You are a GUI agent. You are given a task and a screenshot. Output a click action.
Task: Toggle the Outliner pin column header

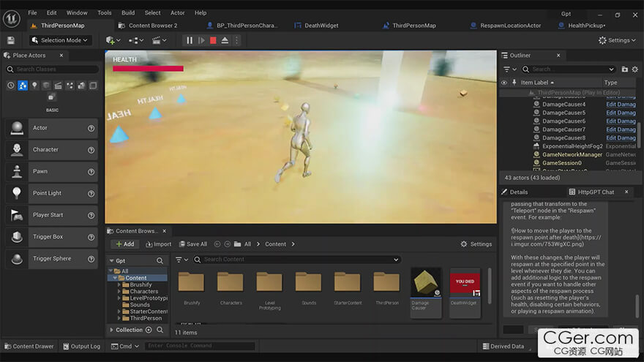pyautogui.click(x=514, y=83)
